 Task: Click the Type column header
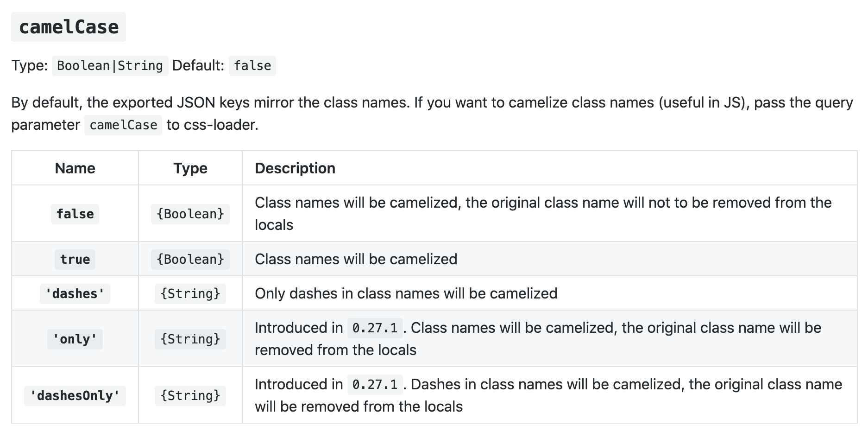[x=190, y=168]
